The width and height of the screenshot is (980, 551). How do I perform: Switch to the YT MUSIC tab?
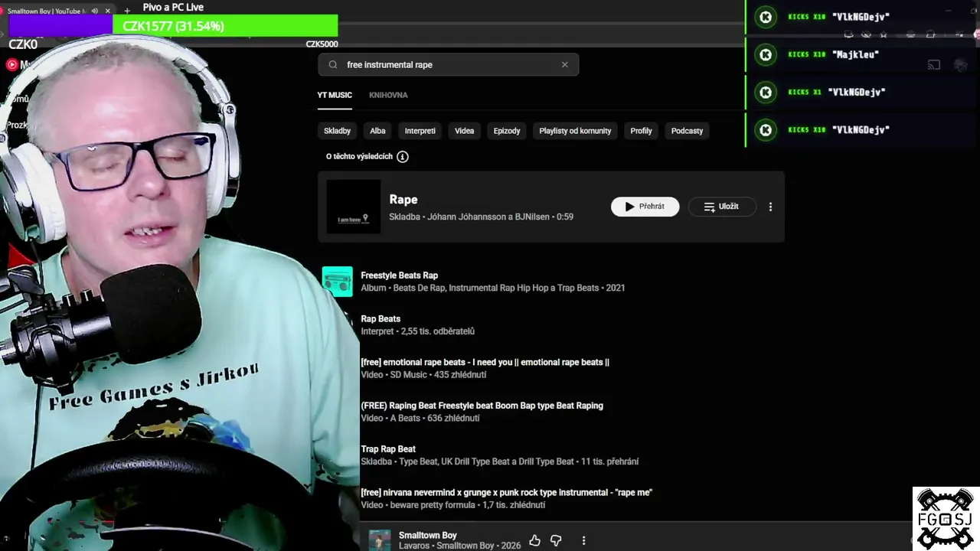tap(335, 95)
